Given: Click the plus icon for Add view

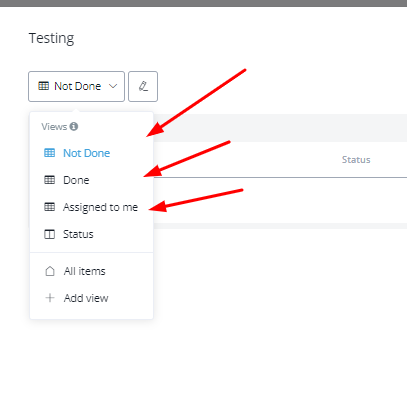Looking at the screenshot, I should click(x=50, y=298).
